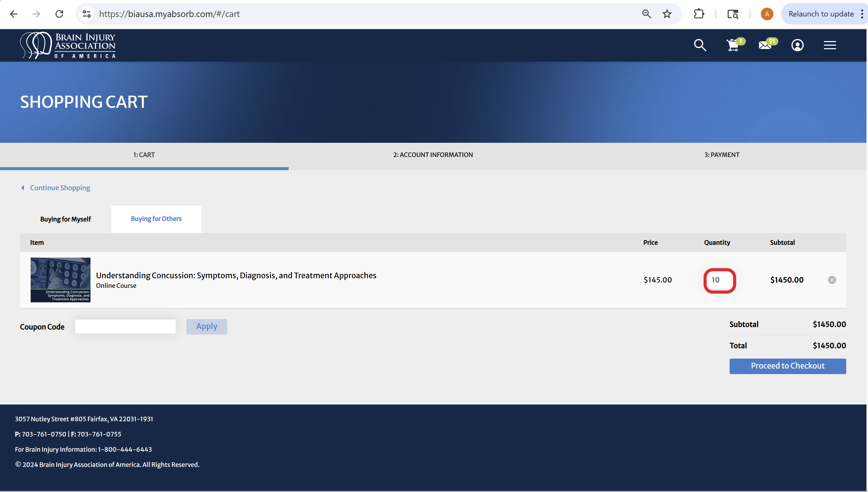Viewport: 868px width, 492px height.
Task: Open the browser profile avatar A
Action: (x=767, y=14)
